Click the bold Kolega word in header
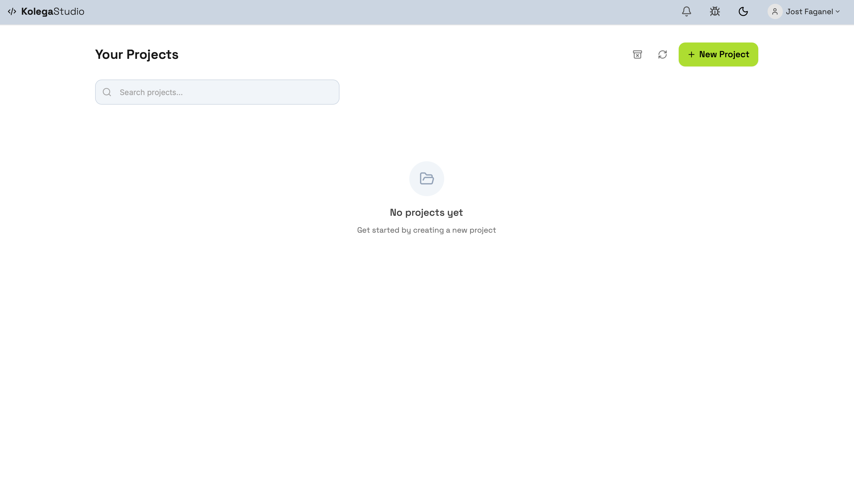Screen dimensions: 854x504 [x=37, y=11]
